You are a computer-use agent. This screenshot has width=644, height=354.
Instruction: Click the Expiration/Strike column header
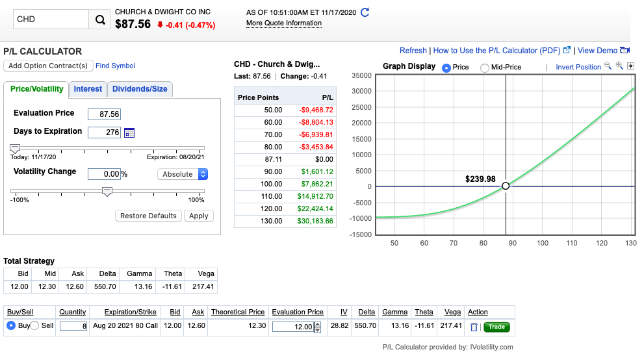click(x=130, y=312)
